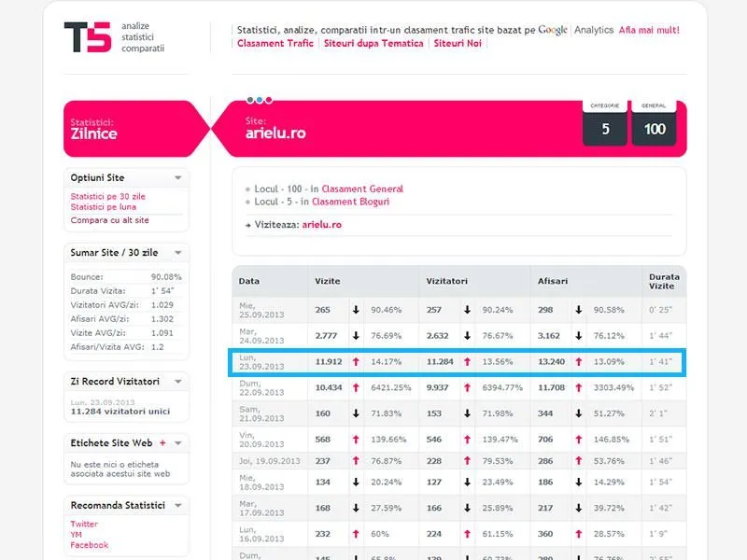Click the Categorie rank badge showing 5
Image resolution: width=747 pixels, height=560 pixels.
pyautogui.click(x=605, y=123)
